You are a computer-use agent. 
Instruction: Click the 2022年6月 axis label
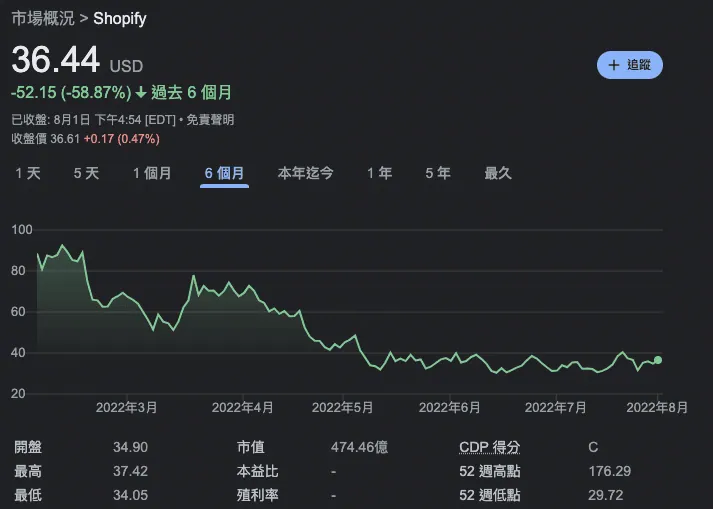[449, 407]
